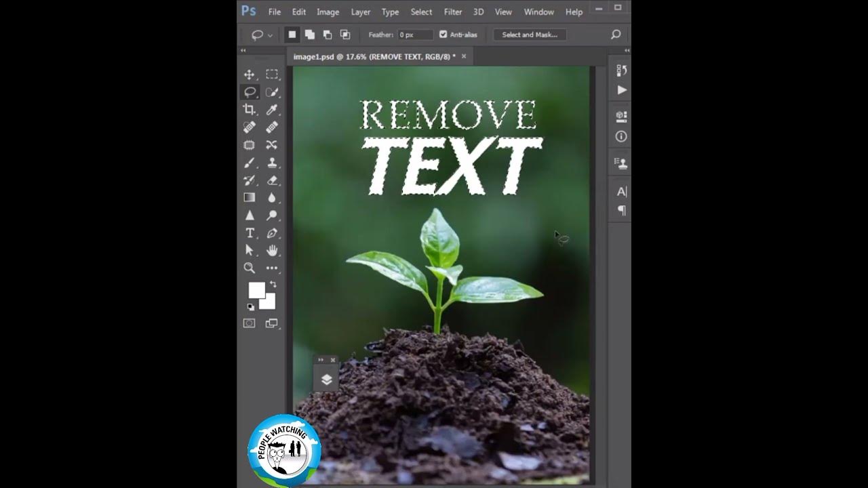This screenshot has width=868, height=488.
Task: Open the View menu
Action: pyautogui.click(x=503, y=12)
